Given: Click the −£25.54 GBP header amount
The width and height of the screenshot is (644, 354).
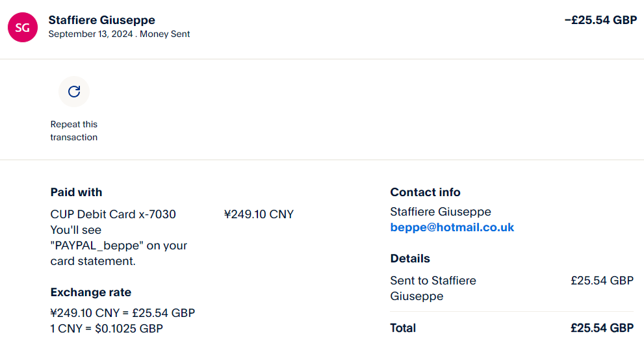Looking at the screenshot, I should tap(600, 20).
